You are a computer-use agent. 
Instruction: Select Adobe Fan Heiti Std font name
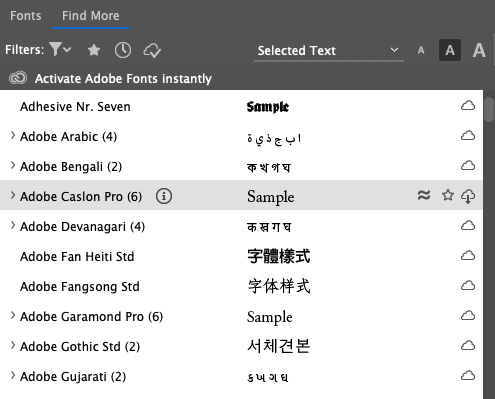[77, 257]
